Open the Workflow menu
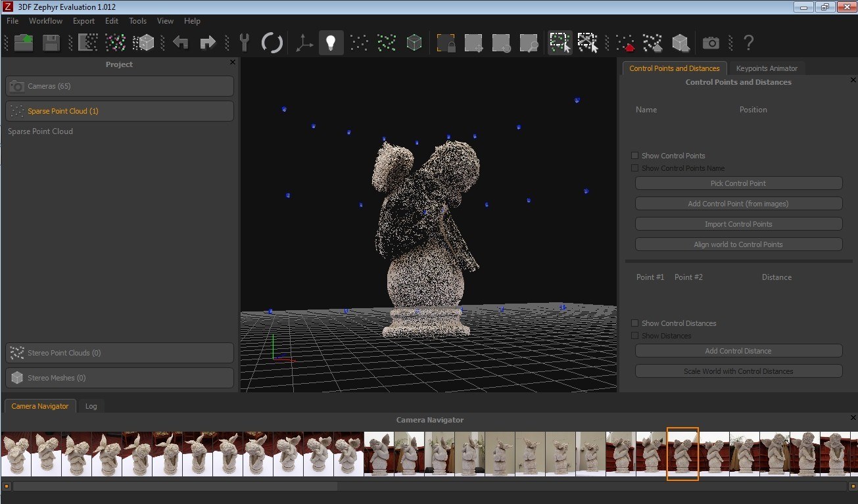The image size is (858, 504). coord(45,21)
